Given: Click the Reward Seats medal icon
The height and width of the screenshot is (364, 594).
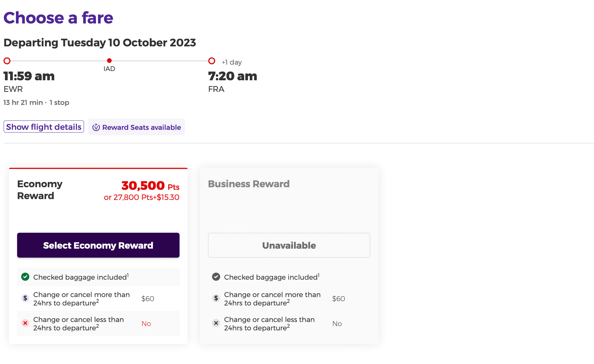Looking at the screenshot, I should [x=96, y=127].
